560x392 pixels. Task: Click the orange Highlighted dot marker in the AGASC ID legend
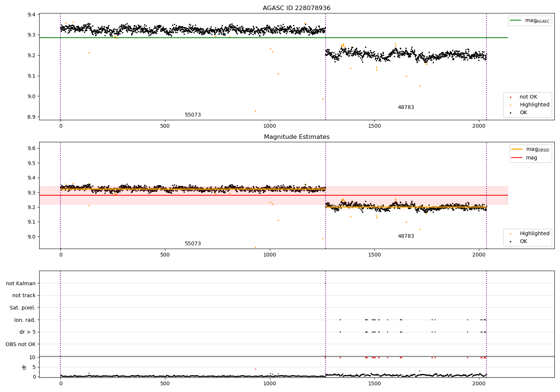click(x=510, y=105)
